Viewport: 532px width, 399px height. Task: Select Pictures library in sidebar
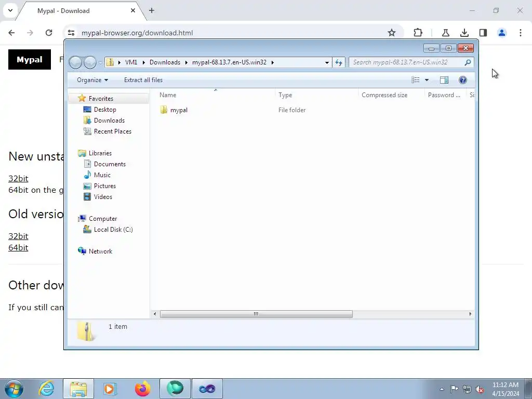click(x=105, y=186)
